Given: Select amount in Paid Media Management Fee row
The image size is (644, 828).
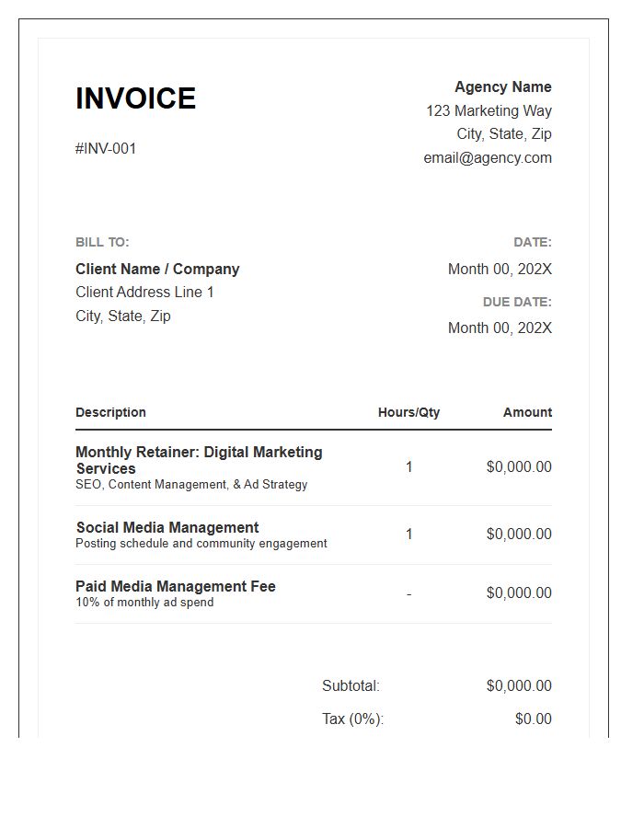Looking at the screenshot, I should (519, 592).
